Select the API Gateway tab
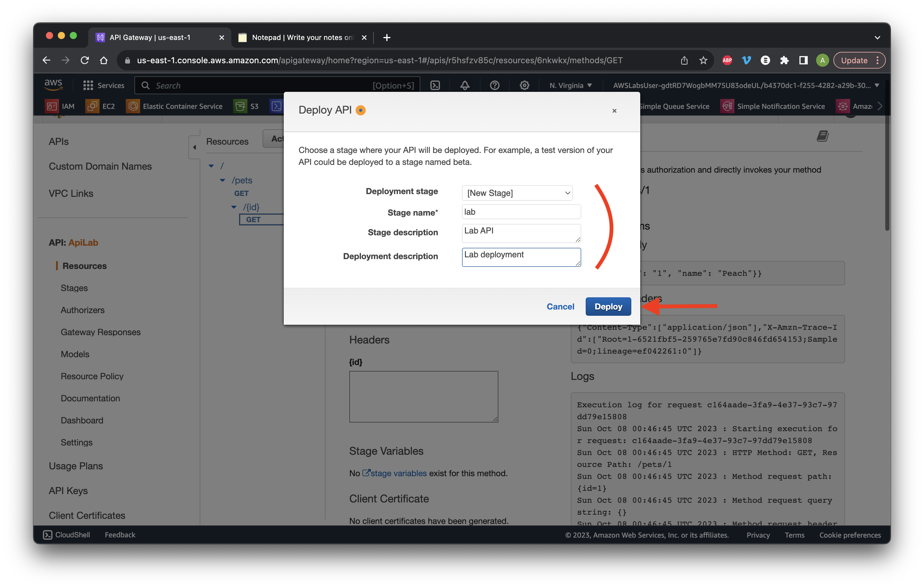This screenshot has height=588, width=924. 159,37
